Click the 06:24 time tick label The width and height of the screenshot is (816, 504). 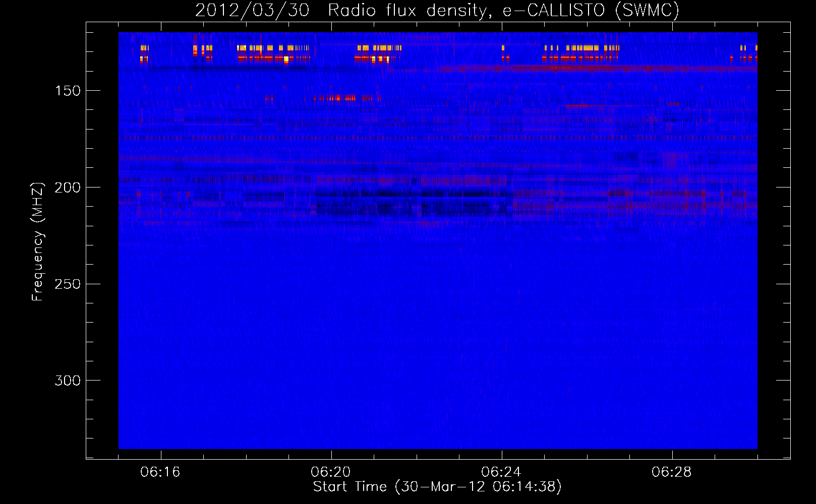[x=501, y=472]
